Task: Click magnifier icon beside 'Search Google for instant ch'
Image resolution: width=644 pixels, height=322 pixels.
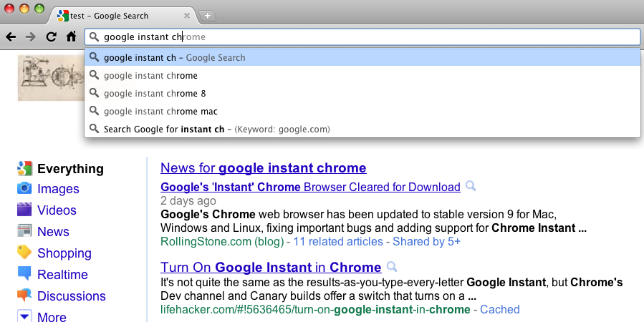Action: coord(94,129)
